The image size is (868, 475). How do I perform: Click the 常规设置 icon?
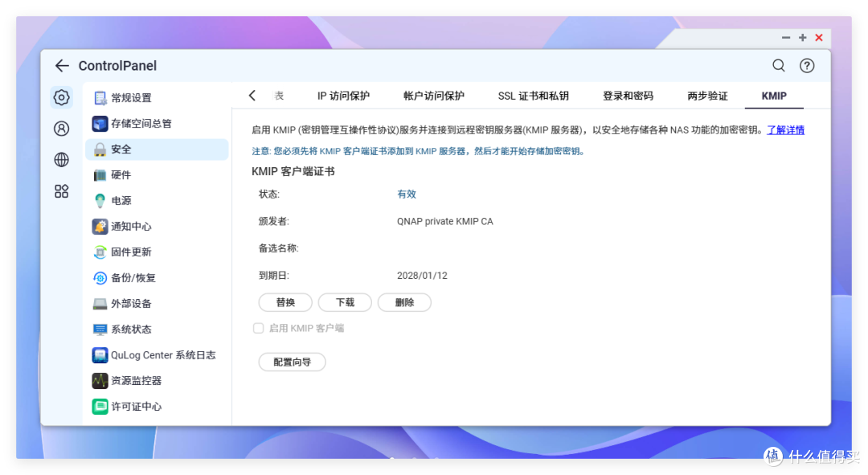100,98
